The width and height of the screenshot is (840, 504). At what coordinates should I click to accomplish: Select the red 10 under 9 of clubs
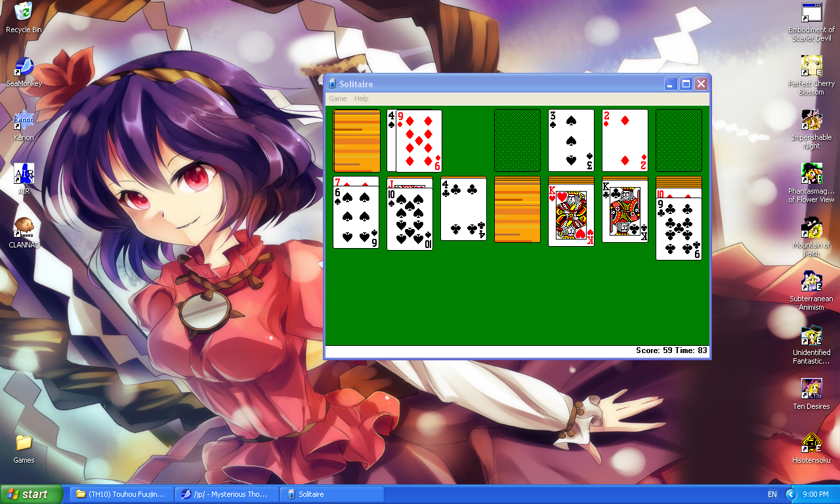679,193
